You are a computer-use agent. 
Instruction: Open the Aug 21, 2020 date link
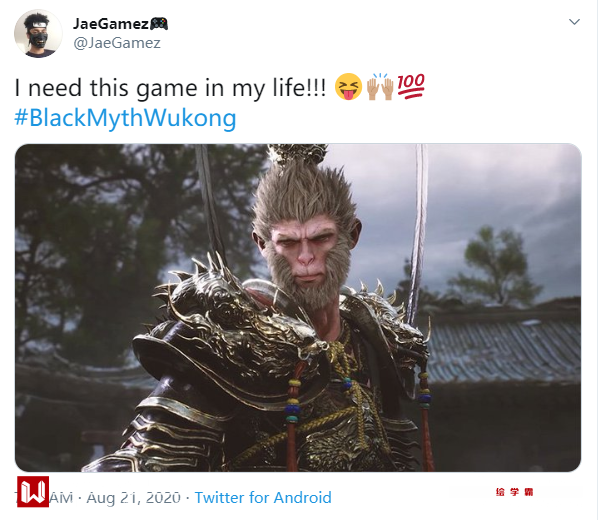133,498
